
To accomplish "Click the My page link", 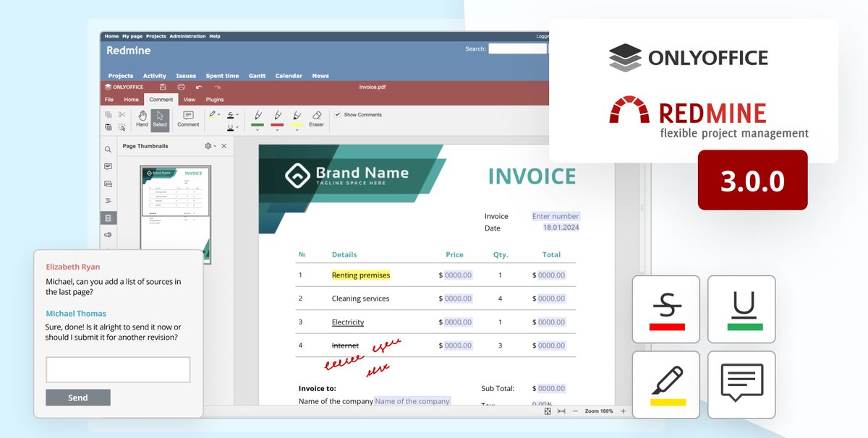I will [x=132, y=36].
